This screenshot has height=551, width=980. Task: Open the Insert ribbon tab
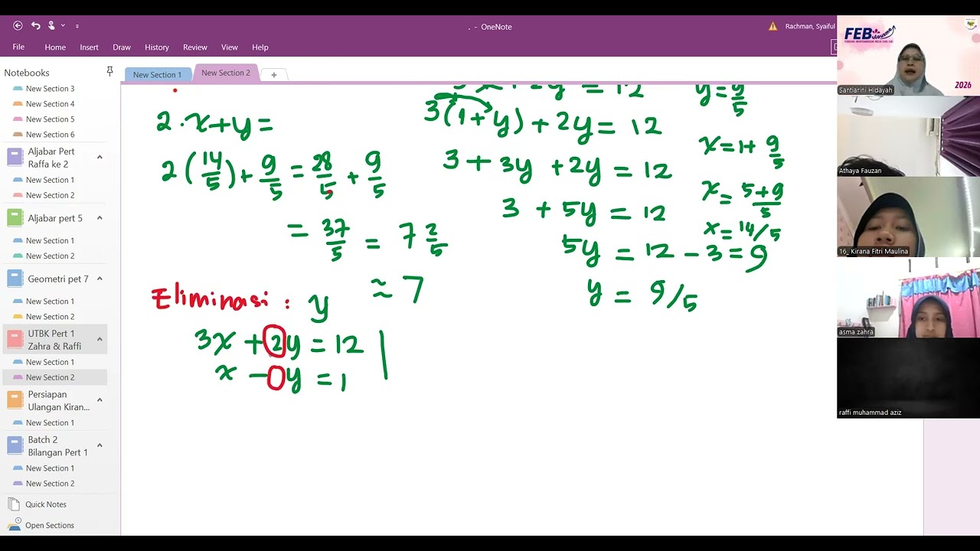(x=89, y=47)
